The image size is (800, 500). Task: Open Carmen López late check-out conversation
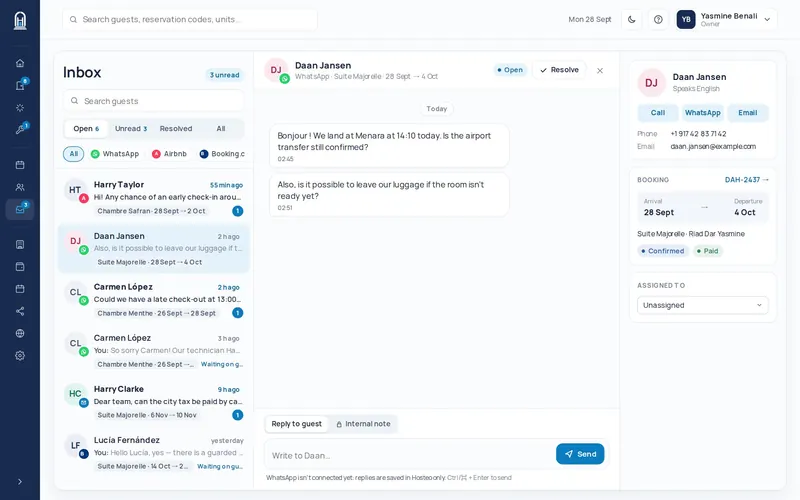(154, 299)
